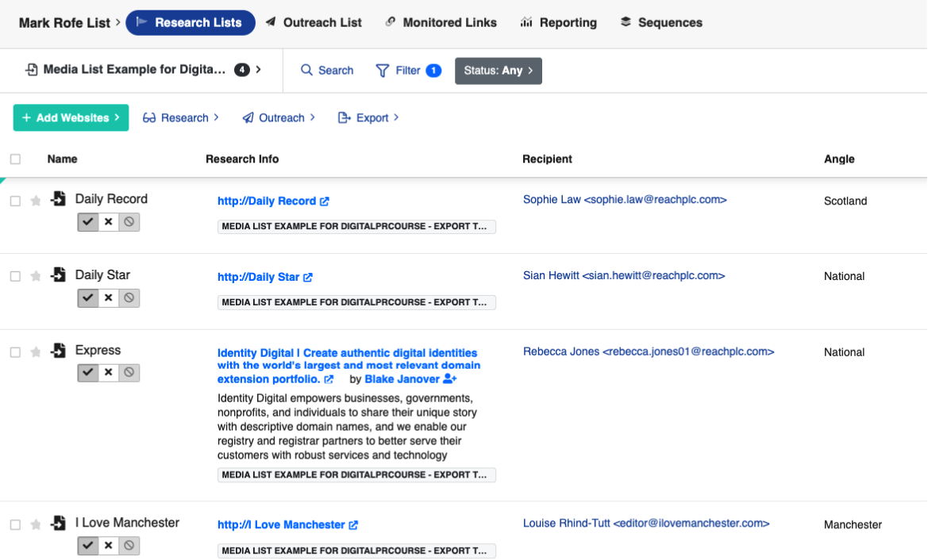Click the star icon beside Express
Screen dimensions: 928x560
point(35,350)
